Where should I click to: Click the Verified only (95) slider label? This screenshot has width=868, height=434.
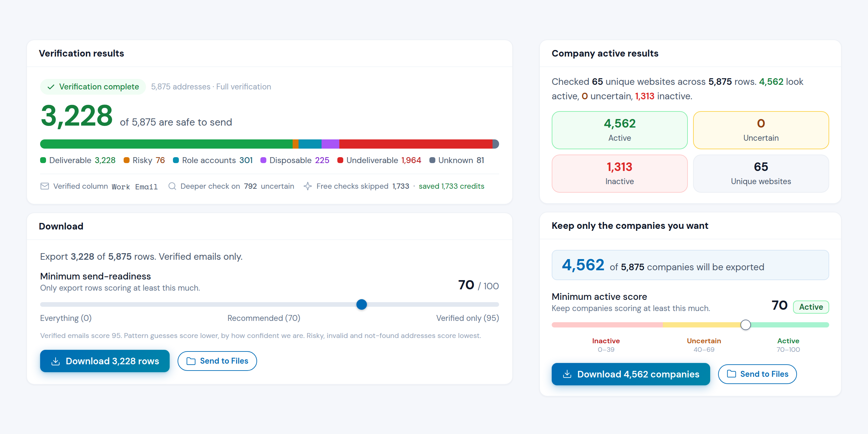[467, 318]
